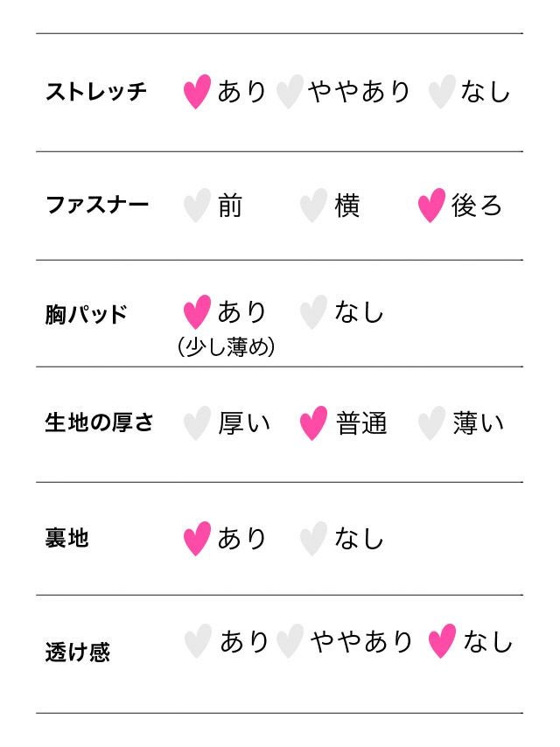This screenshot has width=560, height=747.
Task: Click the gray heart for ストレッチ なし
Action: pos(442,92)
